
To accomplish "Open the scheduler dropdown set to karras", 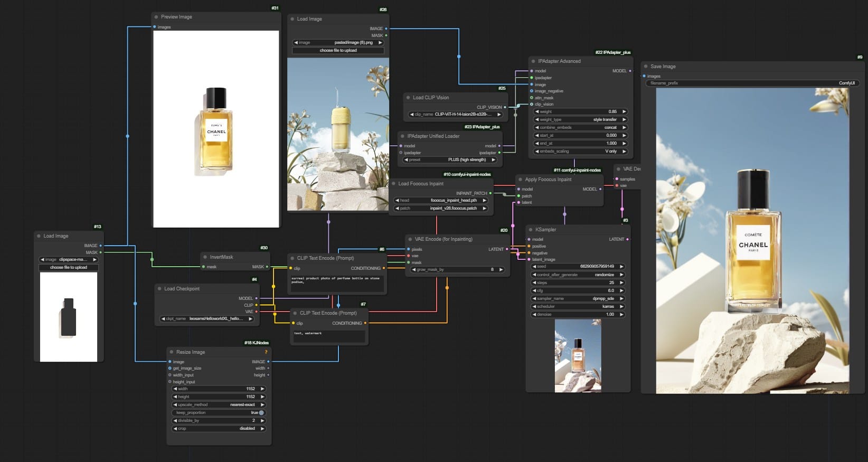I will pos(578,306).
